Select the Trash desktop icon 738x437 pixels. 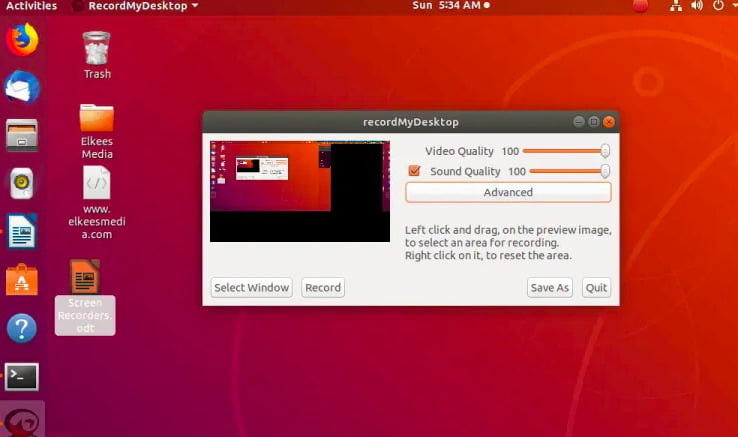(x=96, y=55)
